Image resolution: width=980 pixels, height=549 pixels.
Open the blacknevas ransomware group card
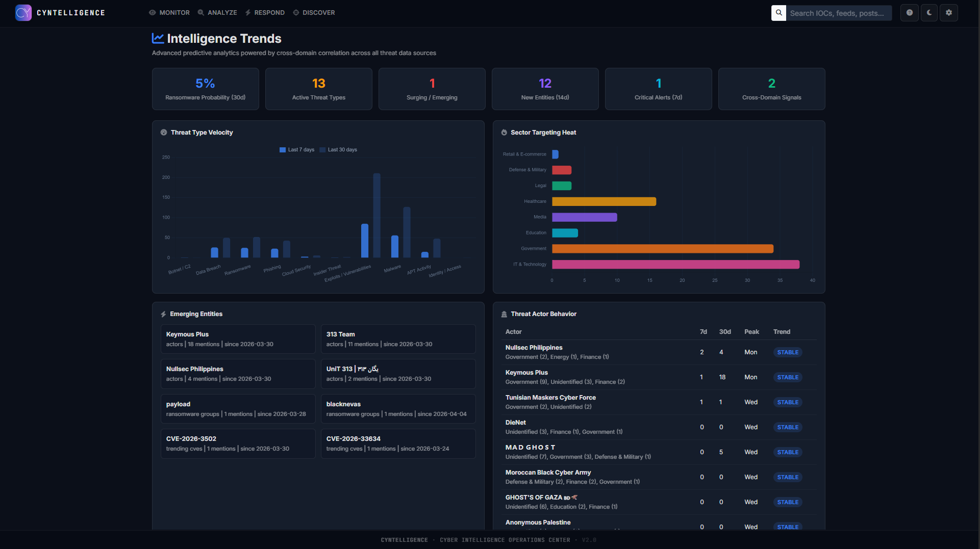(x=398, y=409)
